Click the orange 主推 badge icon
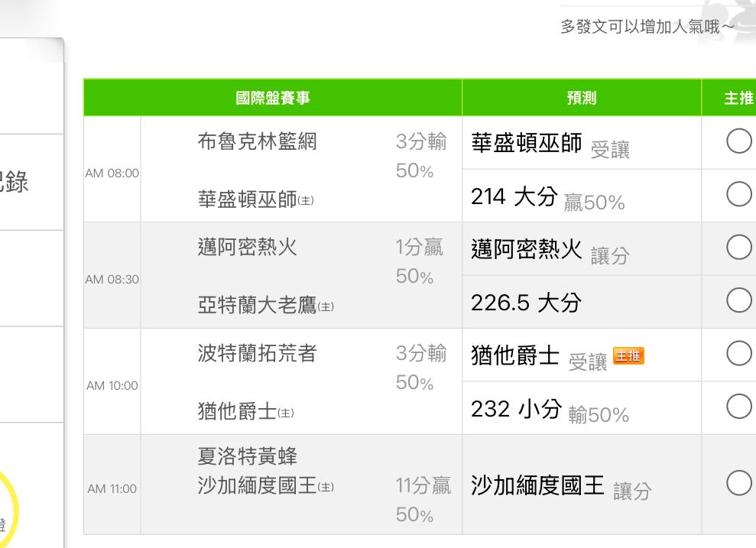This screenshot has width=756, height=548. click(629, 355)
